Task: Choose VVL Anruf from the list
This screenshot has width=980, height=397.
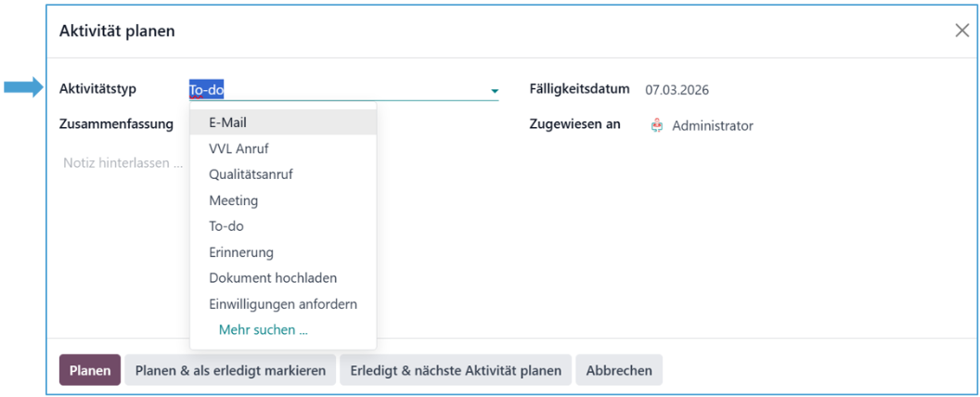Action: pos(239,148)
